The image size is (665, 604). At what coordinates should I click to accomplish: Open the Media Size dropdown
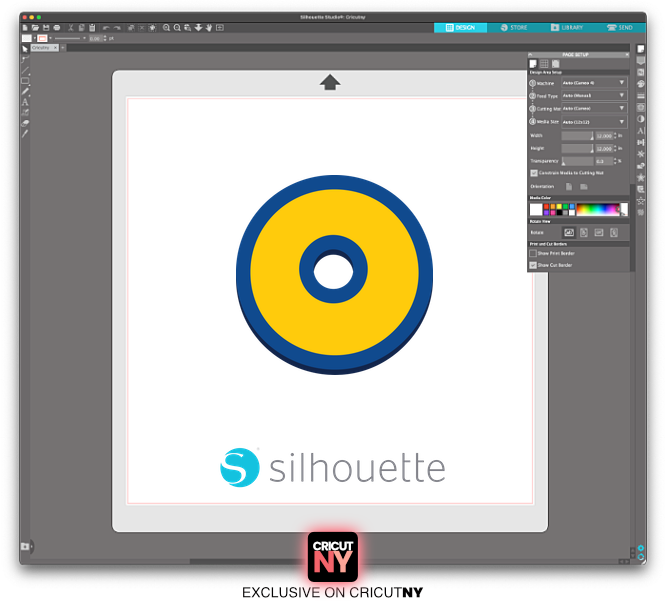(x=594, y=122)
